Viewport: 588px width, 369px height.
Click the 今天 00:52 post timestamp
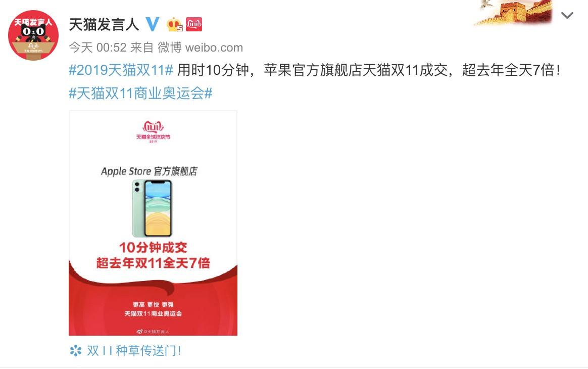(98, 48)
